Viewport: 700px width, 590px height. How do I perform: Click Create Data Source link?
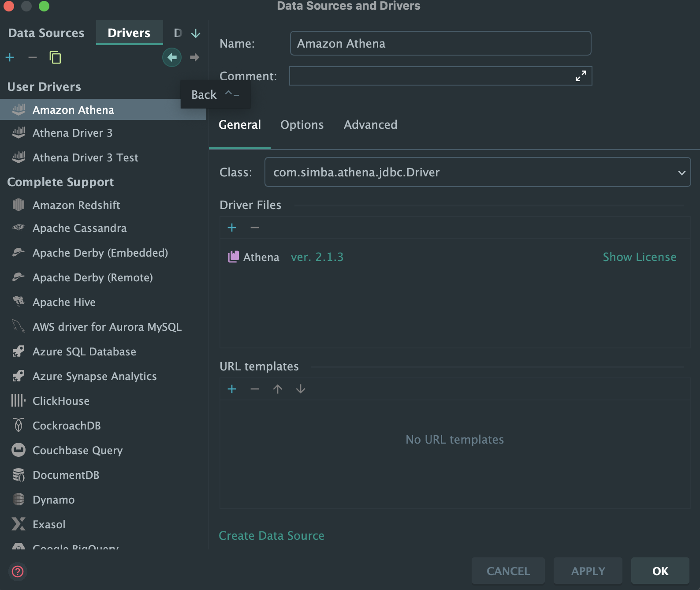pos(272,536)
